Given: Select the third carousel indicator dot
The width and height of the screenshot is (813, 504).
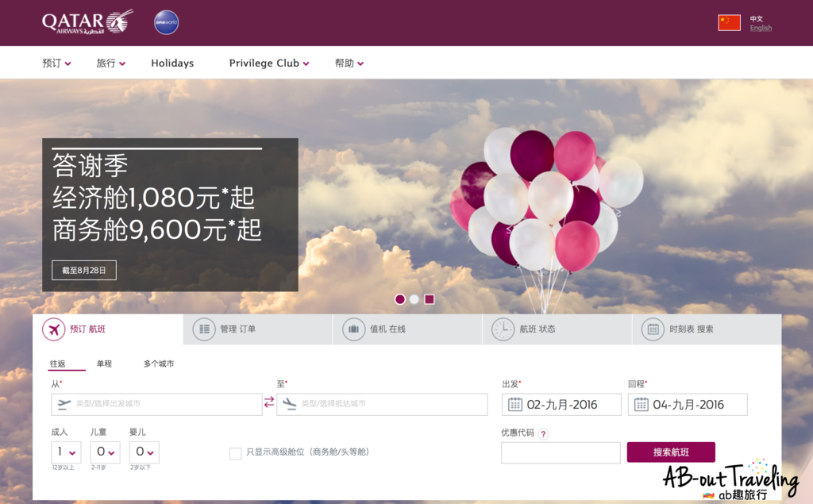Looking at the screenshot, I should (x=429, y=299).
